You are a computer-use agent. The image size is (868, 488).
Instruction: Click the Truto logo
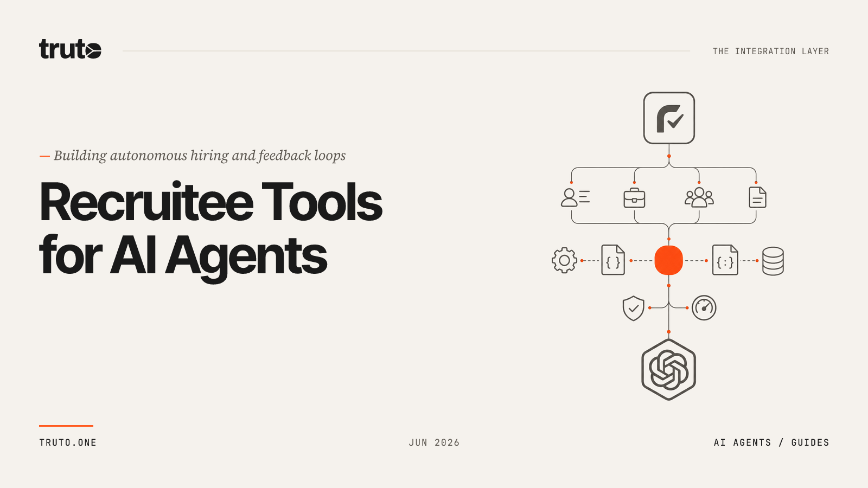pos(70,49)
